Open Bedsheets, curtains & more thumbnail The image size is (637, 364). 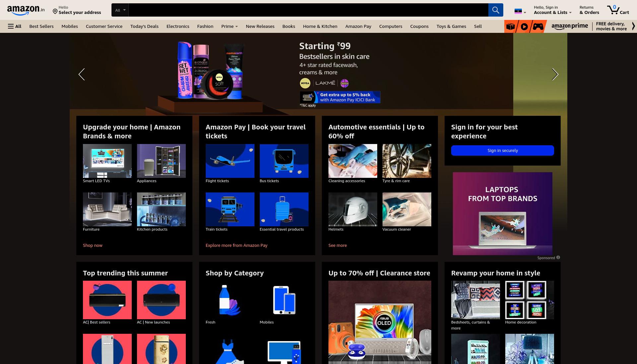tap(475, 300)
